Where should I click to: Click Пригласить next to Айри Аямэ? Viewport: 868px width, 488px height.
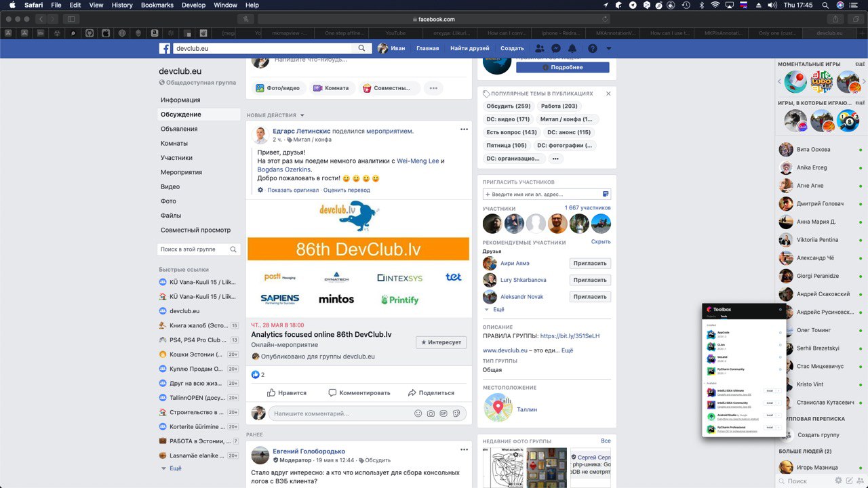coord(590,263)
